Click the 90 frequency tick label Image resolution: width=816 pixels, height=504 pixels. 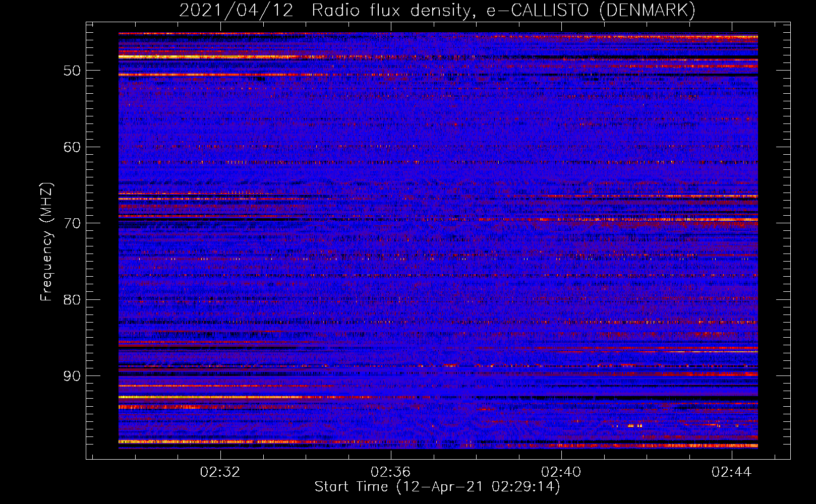pyautogui.click(x=72, y=376)
